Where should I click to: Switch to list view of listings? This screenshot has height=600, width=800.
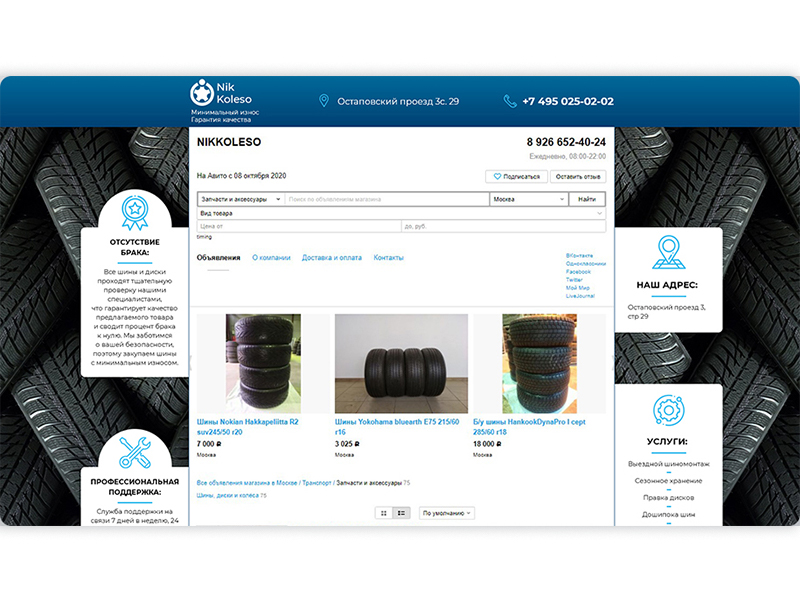[x=401, y=513]
